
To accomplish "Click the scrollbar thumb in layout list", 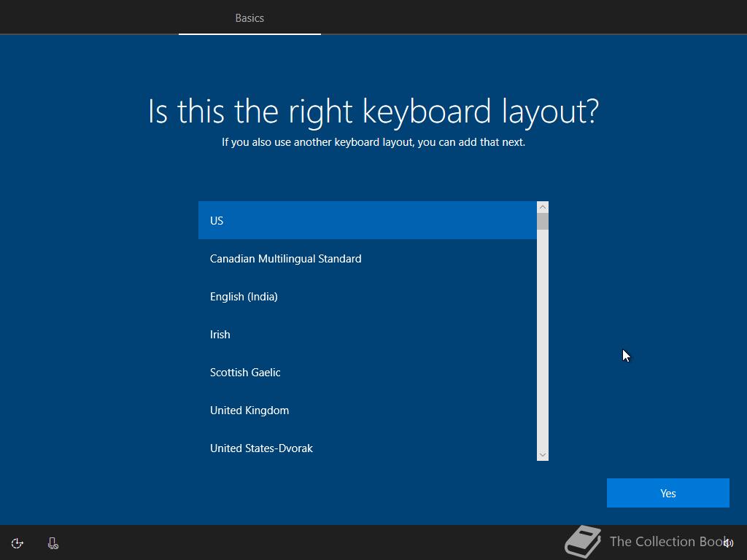I will click(x=543, y=222).
